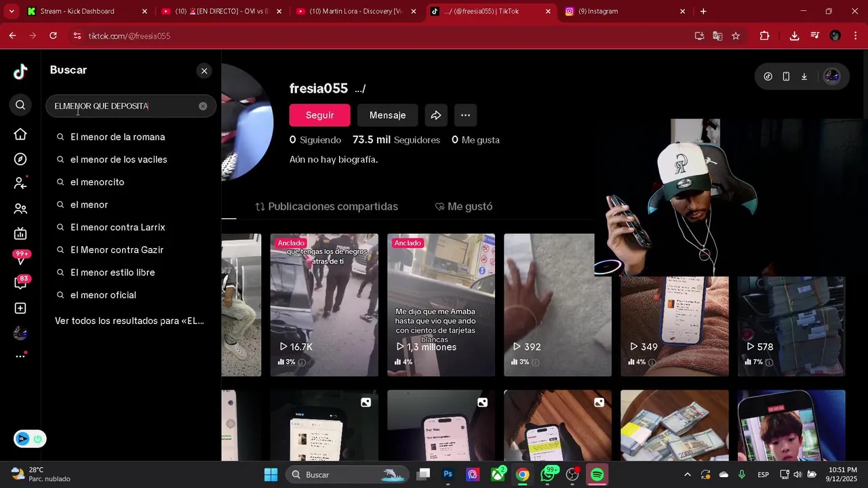This screenshot has width=868, height=488.
Task: Click info icon beside 7% stat
Action: [x=769, y=363]
